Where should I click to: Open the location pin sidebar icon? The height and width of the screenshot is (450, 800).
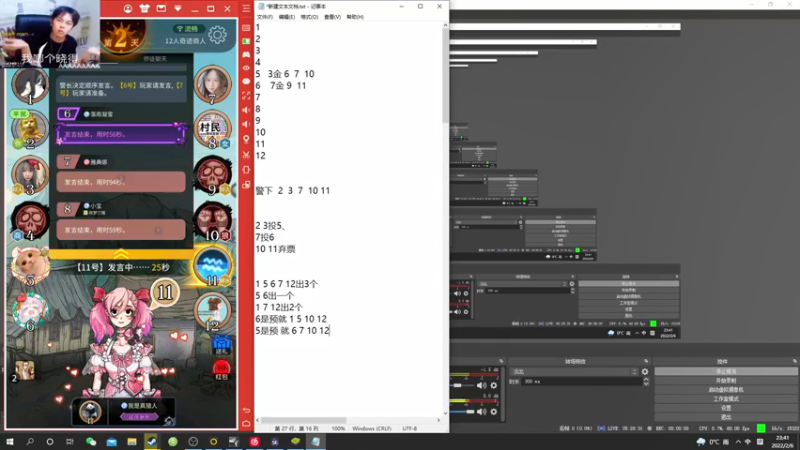246,139
